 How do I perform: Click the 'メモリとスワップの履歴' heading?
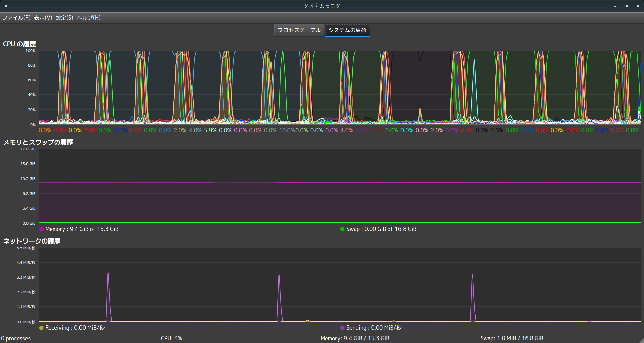coord(38,142)
